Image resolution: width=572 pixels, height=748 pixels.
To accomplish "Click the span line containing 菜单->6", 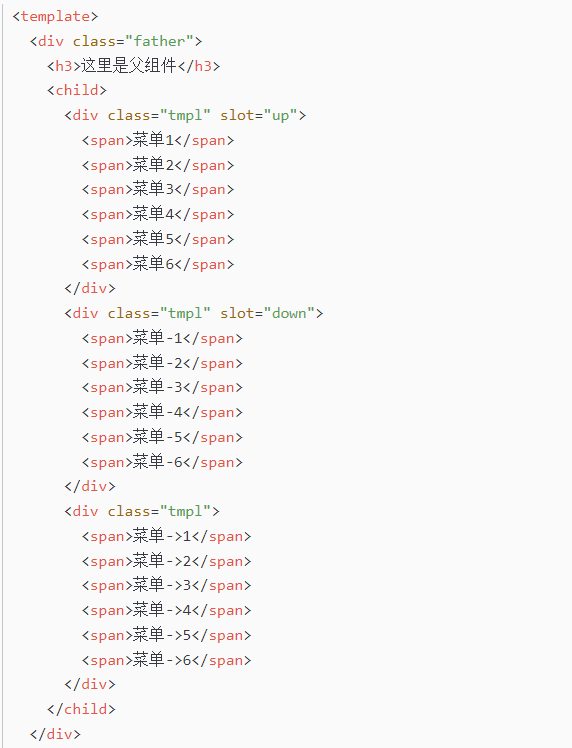I will (166, 660).
